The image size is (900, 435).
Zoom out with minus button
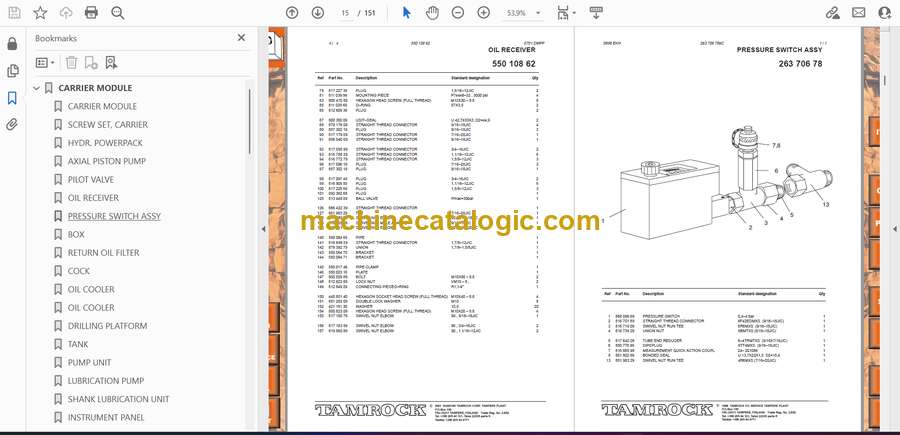457,13
